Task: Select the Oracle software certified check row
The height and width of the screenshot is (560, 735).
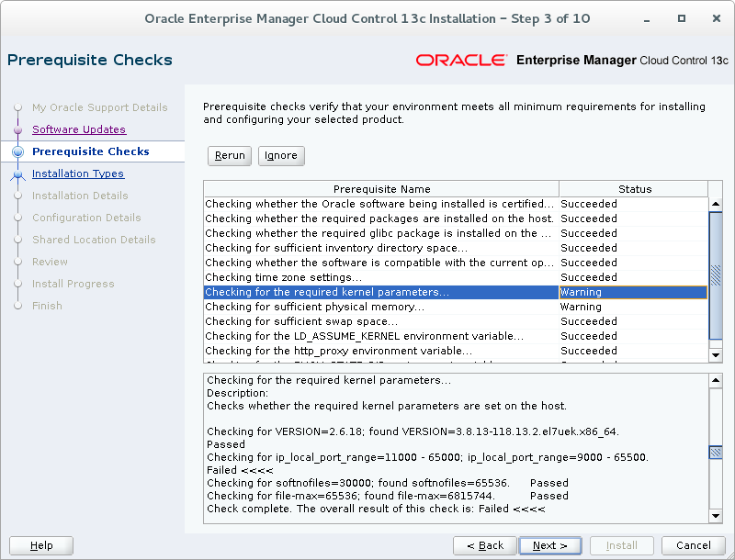Action: coord(456,204)
